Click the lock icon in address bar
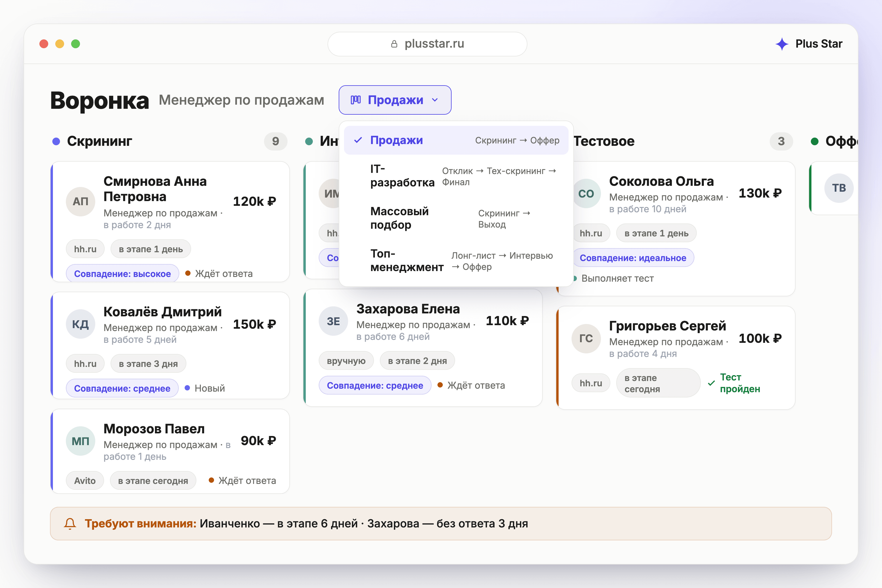 tap(394, 44)
